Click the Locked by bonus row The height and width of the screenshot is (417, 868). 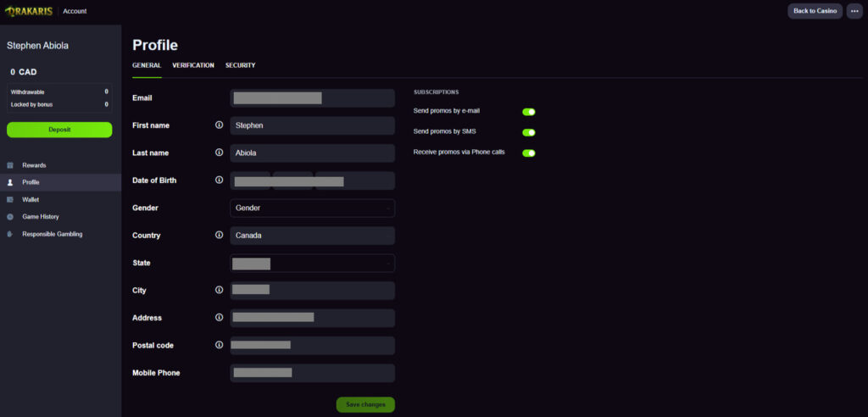click(x=59, y=104)
